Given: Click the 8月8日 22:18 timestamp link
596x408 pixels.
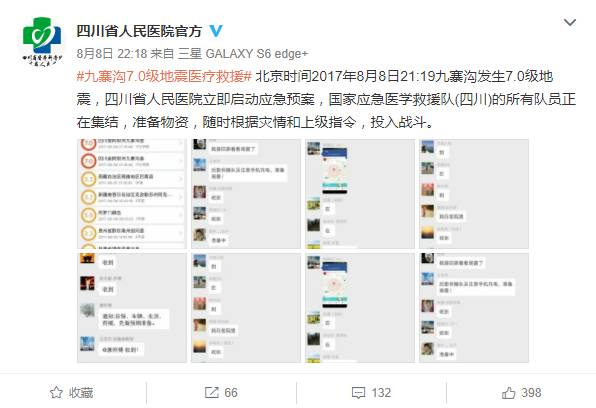Looking at the screenshot, I should click(112, 54).
